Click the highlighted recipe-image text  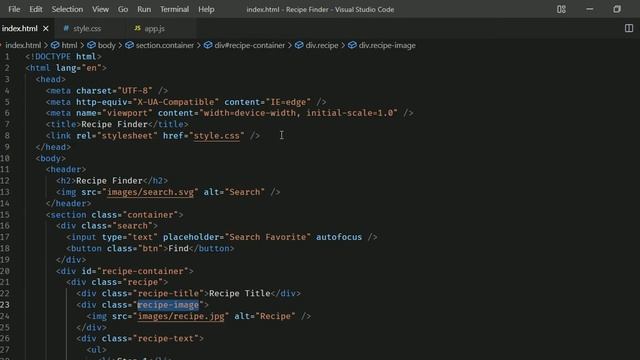[168, 304]
